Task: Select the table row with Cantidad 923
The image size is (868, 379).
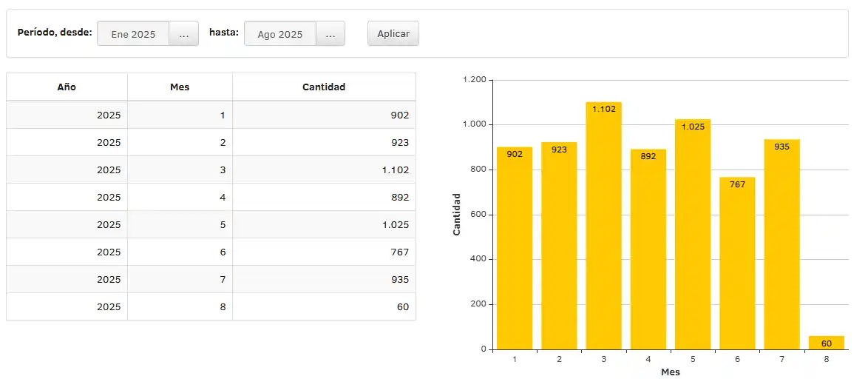Action: coord(211,143)
